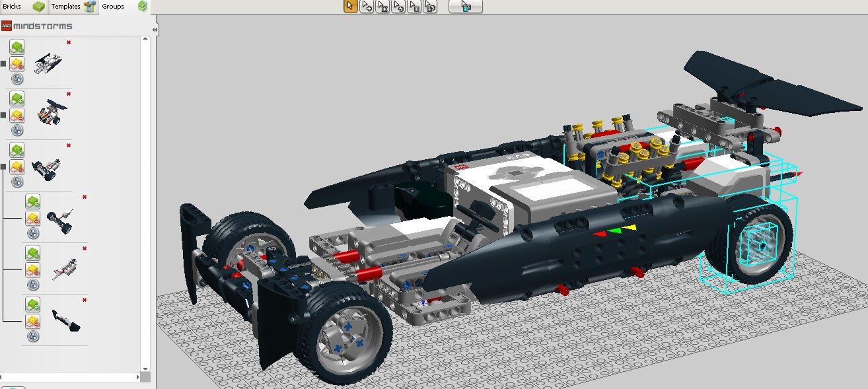This screenshot has height=389, width=868.
Task: Remove bricks from the black fender subgroup
Action: 33,321
